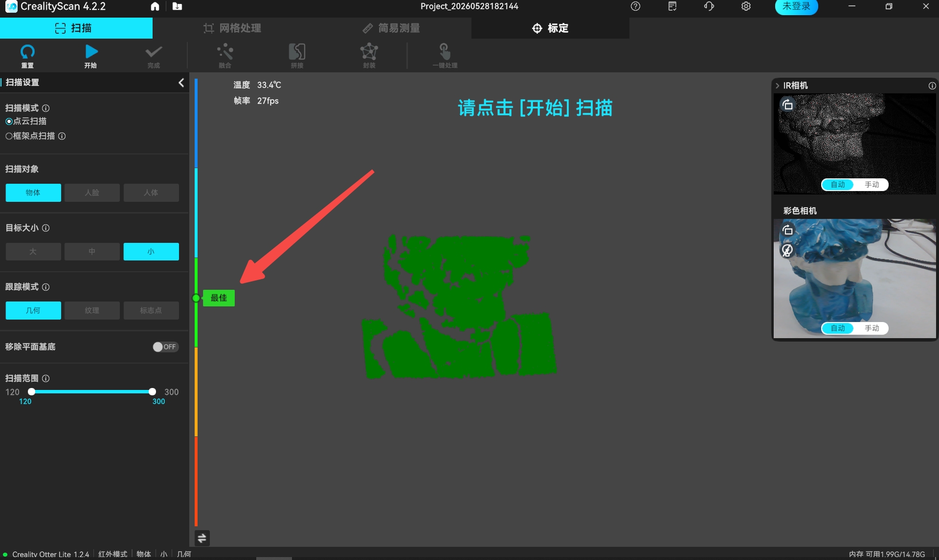
Task: Click the Creality Otter Lite 1.2.4 status text
Action: (x=51, y=554)
